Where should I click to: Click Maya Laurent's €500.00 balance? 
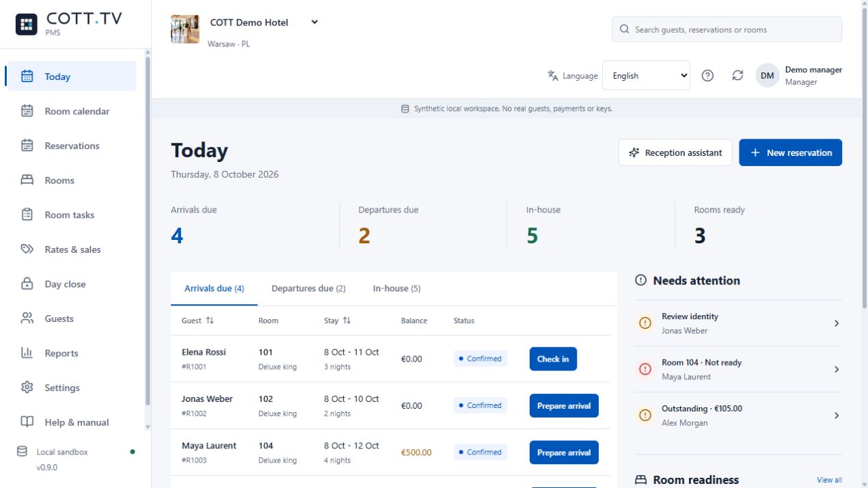tap(416, 452)
